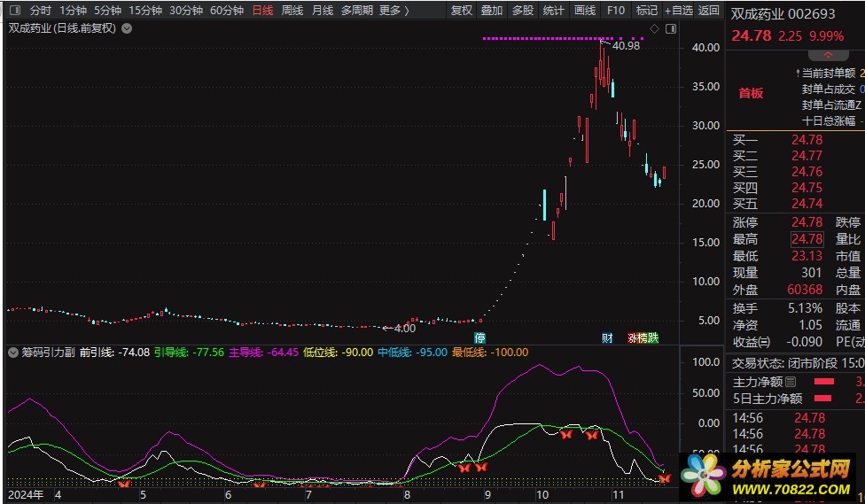865x504 pixels.
Task: Click the 首板 label
Action: coord(751,93)
